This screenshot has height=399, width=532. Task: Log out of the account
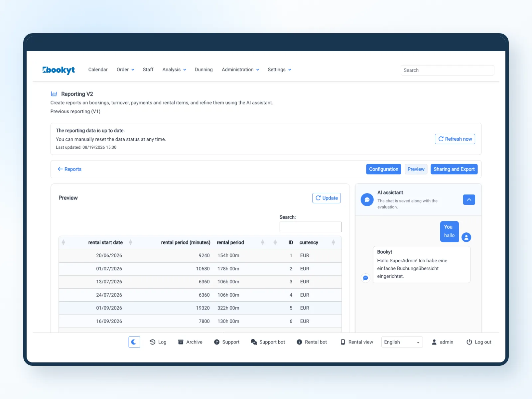pyautogui.click(x=479, y=342)
